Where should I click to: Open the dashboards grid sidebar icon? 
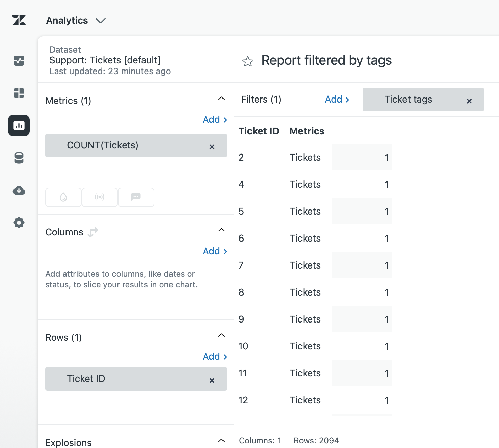(x=19, y=93)
